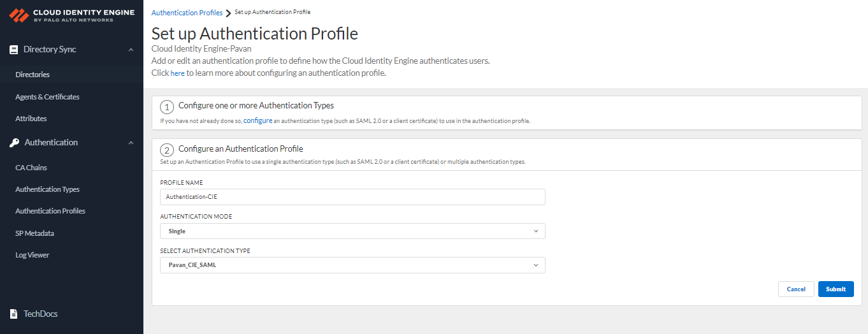Open Directories in the sidebar
Viewport: 868px width, 334px height.
tap(33, 75)
